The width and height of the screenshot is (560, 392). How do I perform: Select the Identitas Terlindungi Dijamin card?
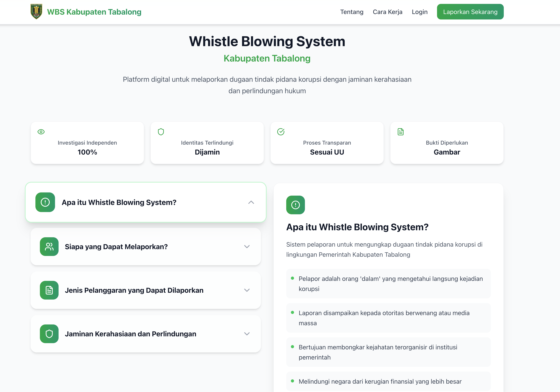click(207, 143)
